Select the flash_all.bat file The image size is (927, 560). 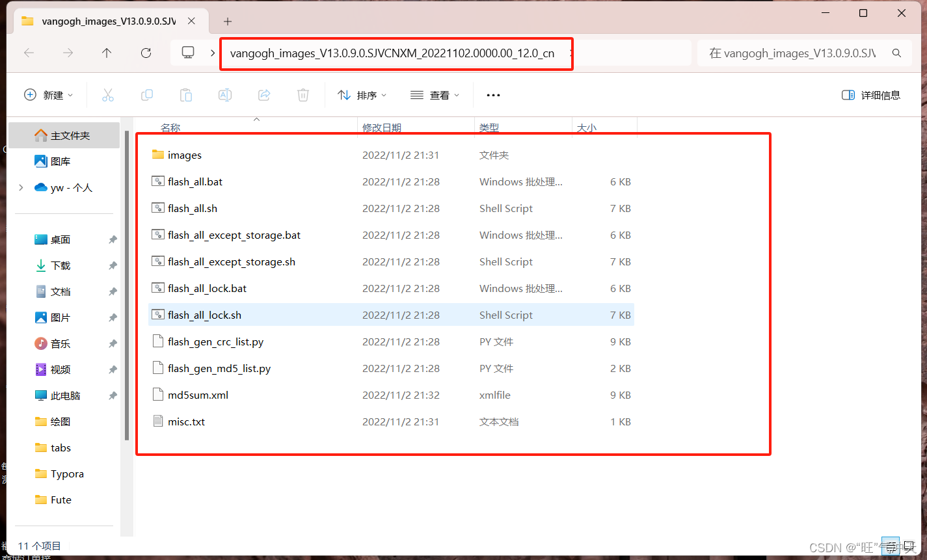[195, 182]
